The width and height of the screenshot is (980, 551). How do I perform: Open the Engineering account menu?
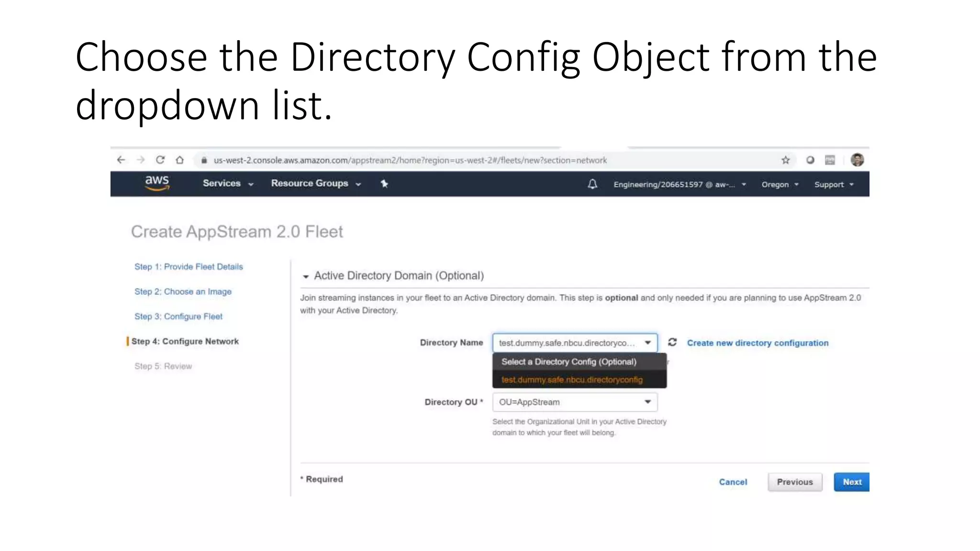tap(679, 185)
